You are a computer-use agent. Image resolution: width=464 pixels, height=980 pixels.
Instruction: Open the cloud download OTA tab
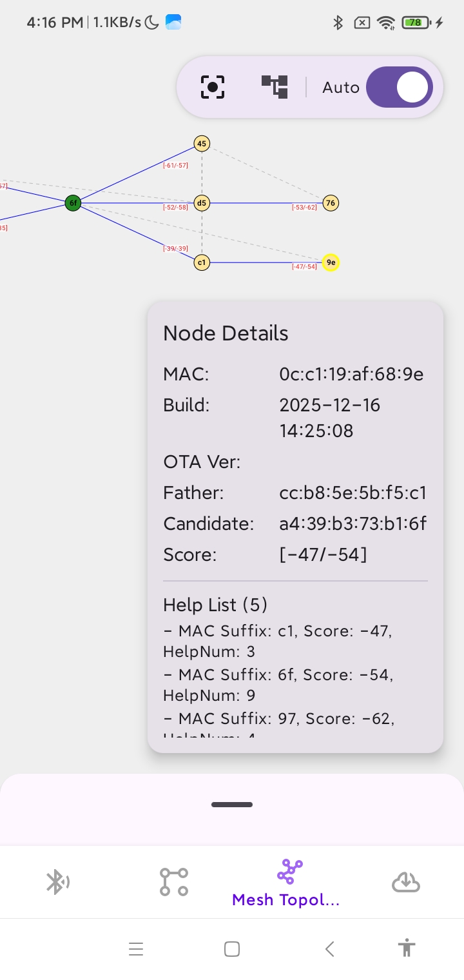coord(406,882)
